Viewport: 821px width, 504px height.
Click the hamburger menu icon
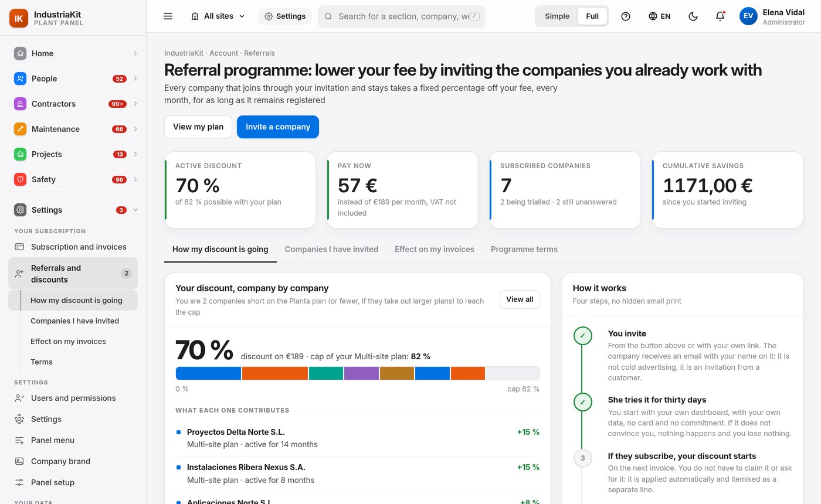point(168,16)
